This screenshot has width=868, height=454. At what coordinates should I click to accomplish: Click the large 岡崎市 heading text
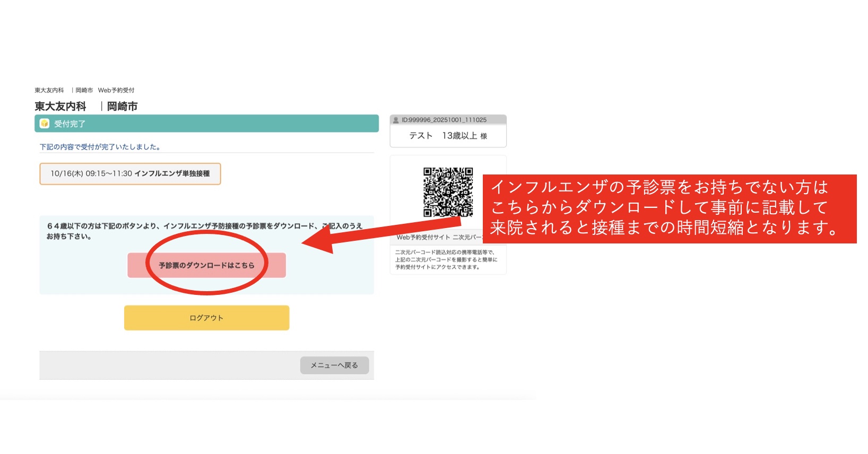coord(122,107)
